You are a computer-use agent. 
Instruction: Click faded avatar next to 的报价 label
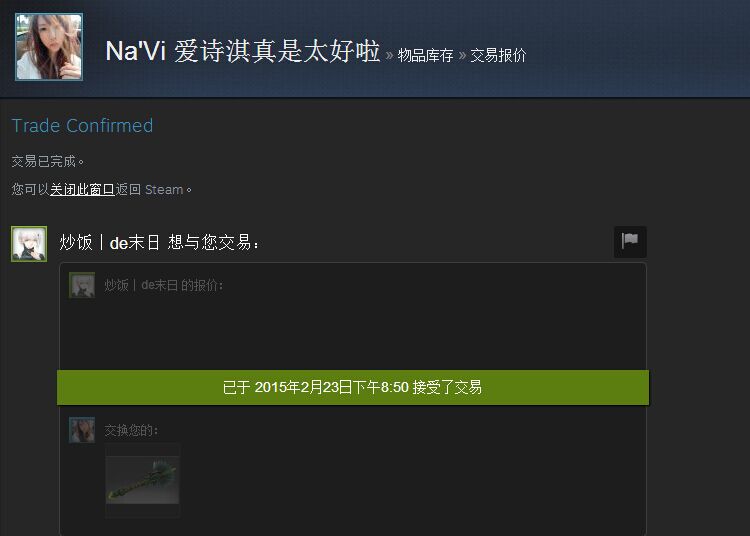point(82,285)
